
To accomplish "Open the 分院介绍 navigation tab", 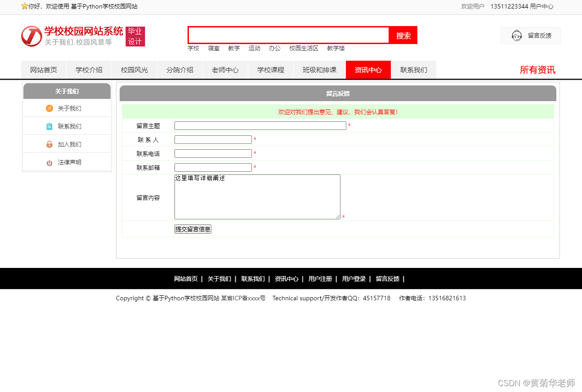I will pos(180,70).
